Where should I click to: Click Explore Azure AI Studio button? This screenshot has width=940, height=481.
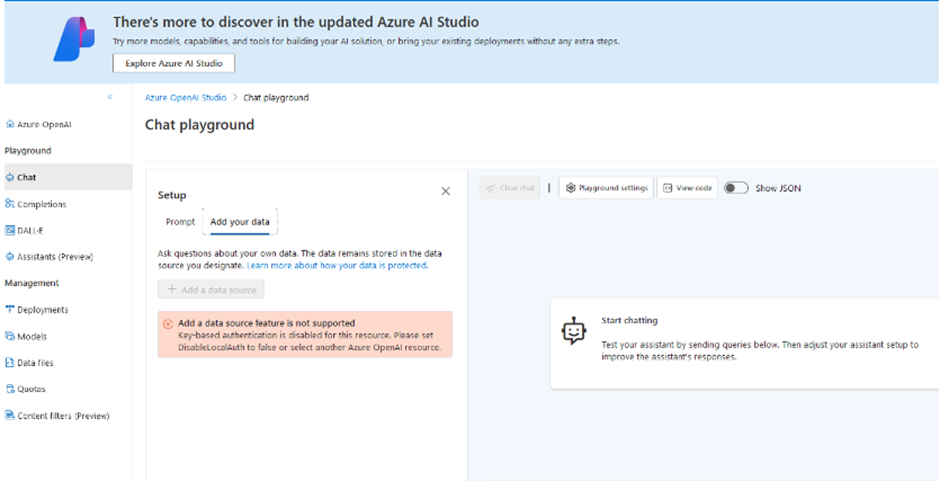pyautogui.click(x=174, y=64)
